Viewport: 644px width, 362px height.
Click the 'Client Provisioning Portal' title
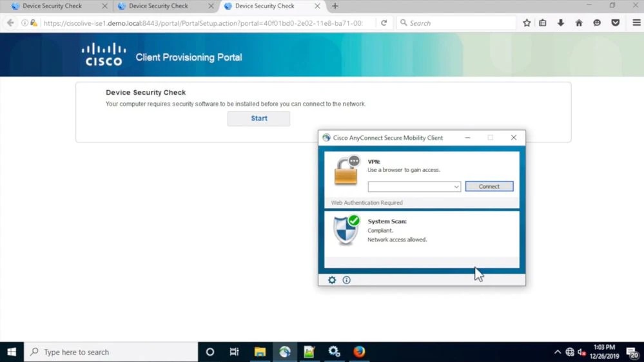[189, 57]
